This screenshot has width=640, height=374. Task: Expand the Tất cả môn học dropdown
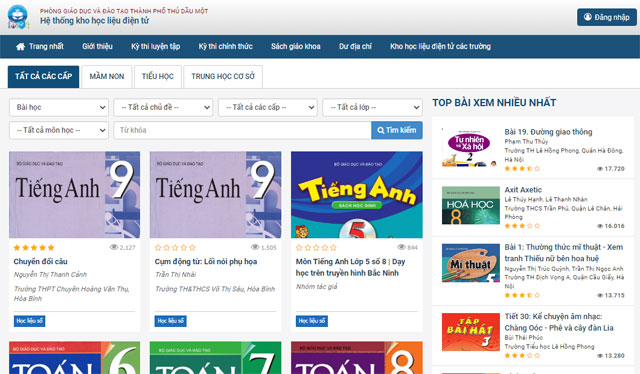click(59, 130)
